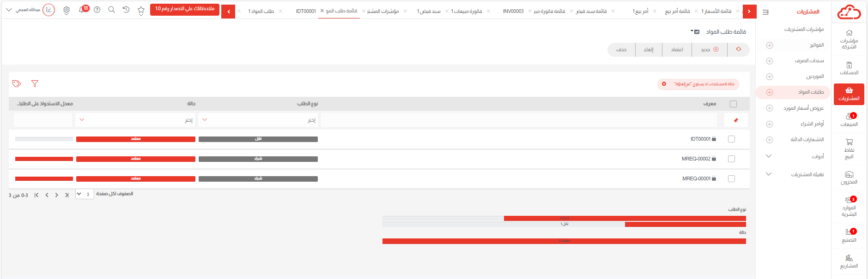
Task: Open the حالة filter dropdown
Action: point(135,120)
